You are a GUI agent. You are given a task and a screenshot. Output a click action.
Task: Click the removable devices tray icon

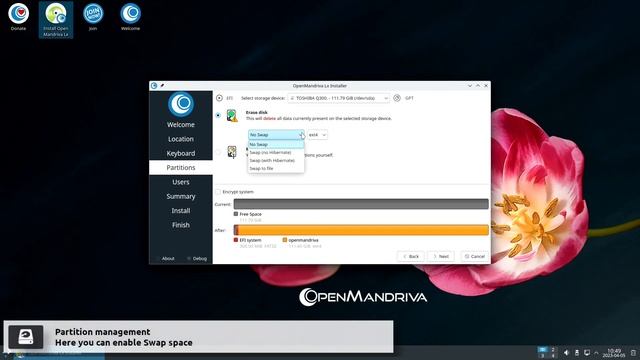pos(577,353)
